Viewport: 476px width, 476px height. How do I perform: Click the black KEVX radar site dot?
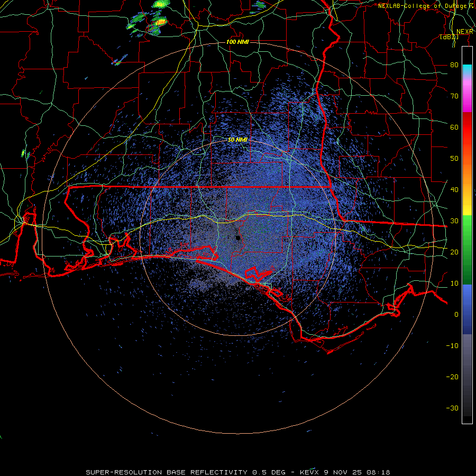238,237
